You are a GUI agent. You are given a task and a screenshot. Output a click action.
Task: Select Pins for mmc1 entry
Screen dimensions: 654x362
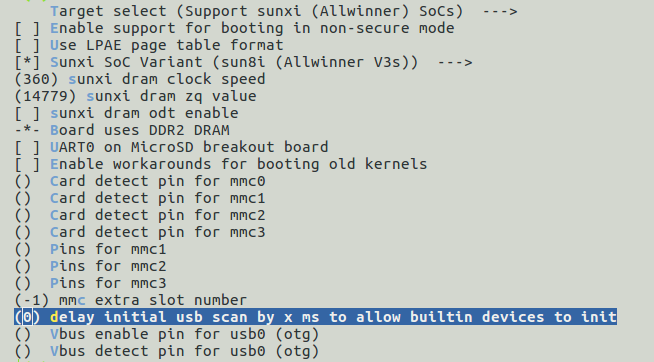click(x=91, y=249)
